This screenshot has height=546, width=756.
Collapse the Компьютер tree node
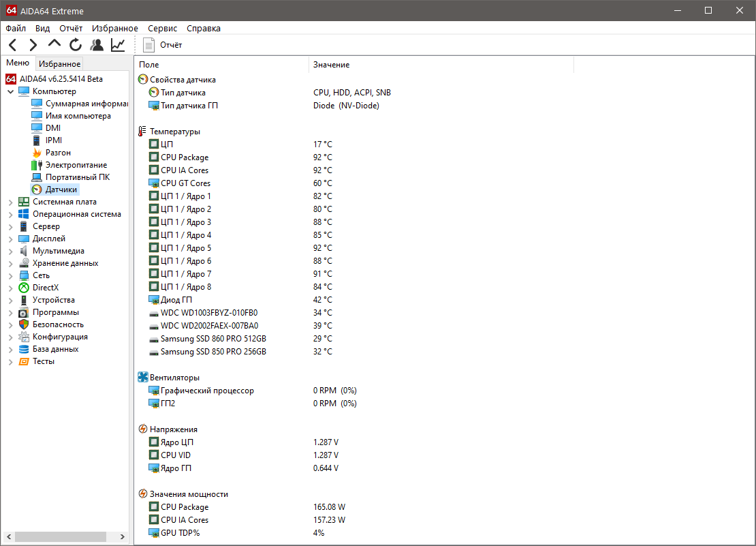pyautogui.click(x=11, y=91)
